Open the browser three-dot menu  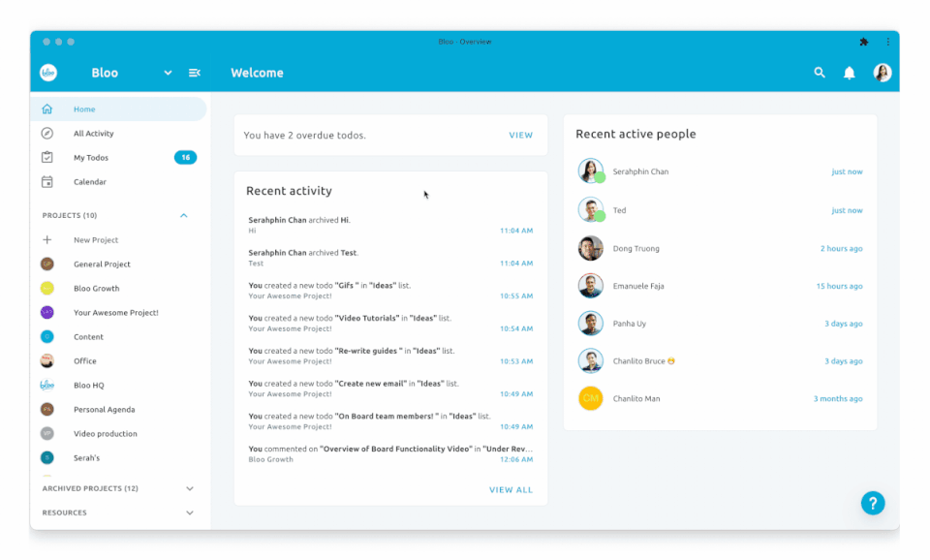point(887,42)
